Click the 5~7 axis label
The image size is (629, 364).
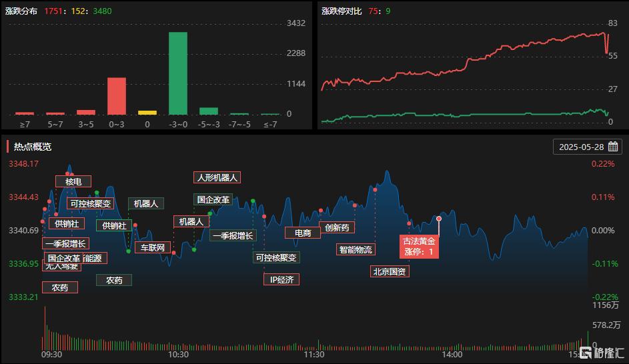click(x=55, y=124)
